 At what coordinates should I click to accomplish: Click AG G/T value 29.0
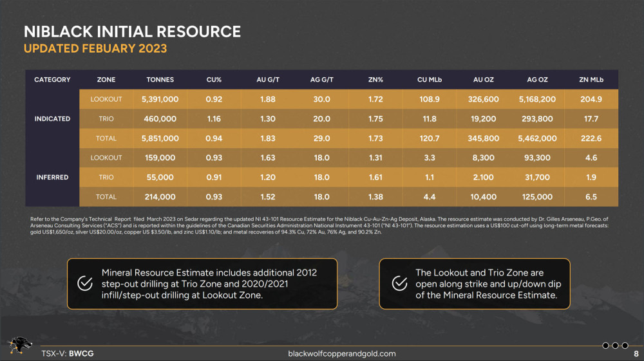pyautogui.click(x=321, y=138)
